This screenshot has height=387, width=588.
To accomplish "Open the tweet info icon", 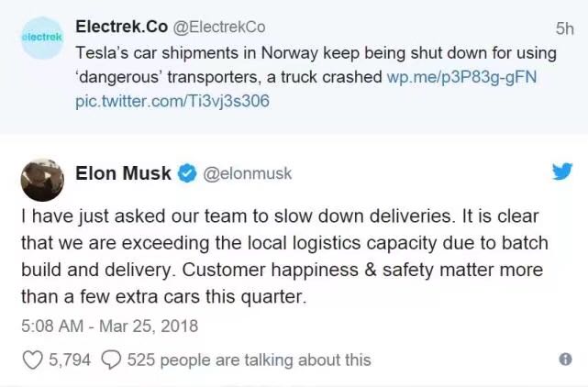I will tap(565, 359).
